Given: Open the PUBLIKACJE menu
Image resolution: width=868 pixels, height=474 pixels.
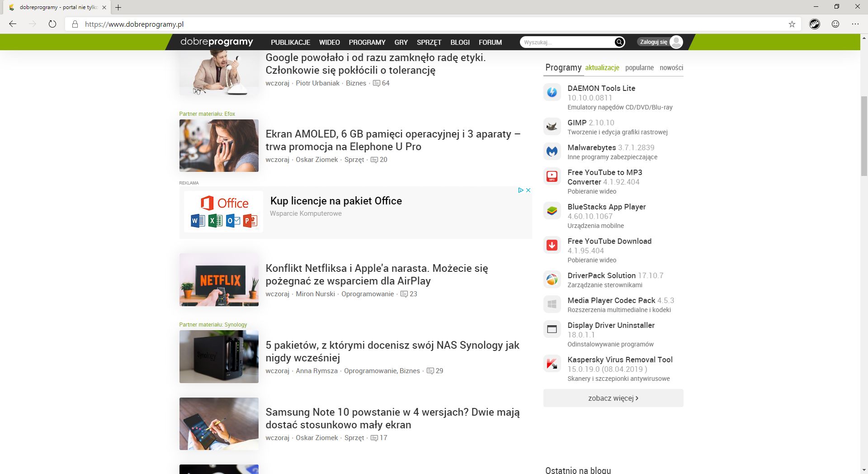Looking at the screenshot, I should click(290, 43).
